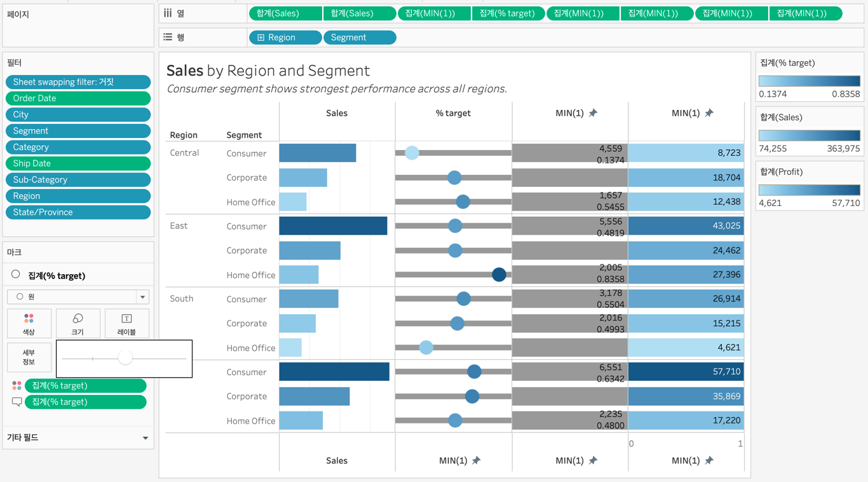Click the columns (열) shelf icon
Viewport: 868px width, 482px height.
click(x=168, y=13)
